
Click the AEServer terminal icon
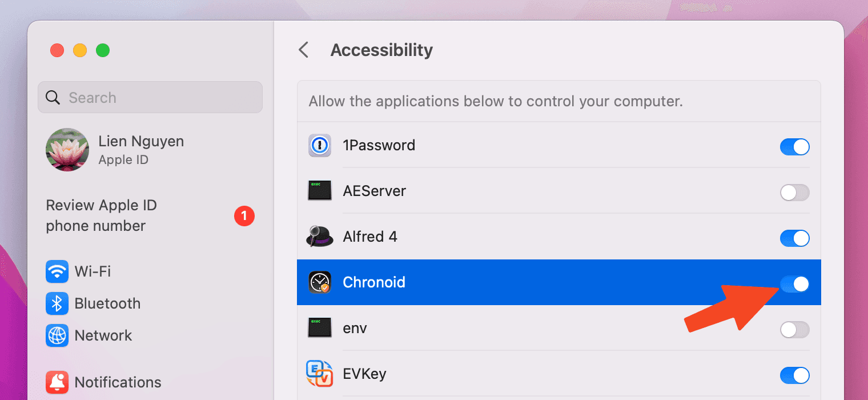coord(320,191)
